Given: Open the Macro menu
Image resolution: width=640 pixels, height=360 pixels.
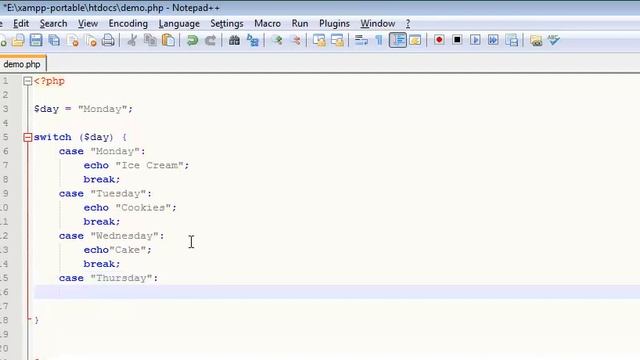Looking at the screenshot, I should (x=267, y=23).
